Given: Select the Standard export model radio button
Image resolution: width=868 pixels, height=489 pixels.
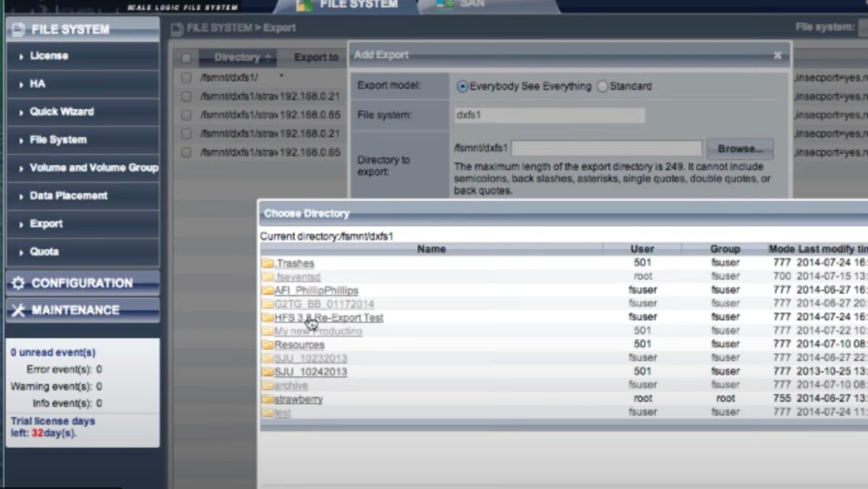Looking at the screenshot, I should (603, 86).
